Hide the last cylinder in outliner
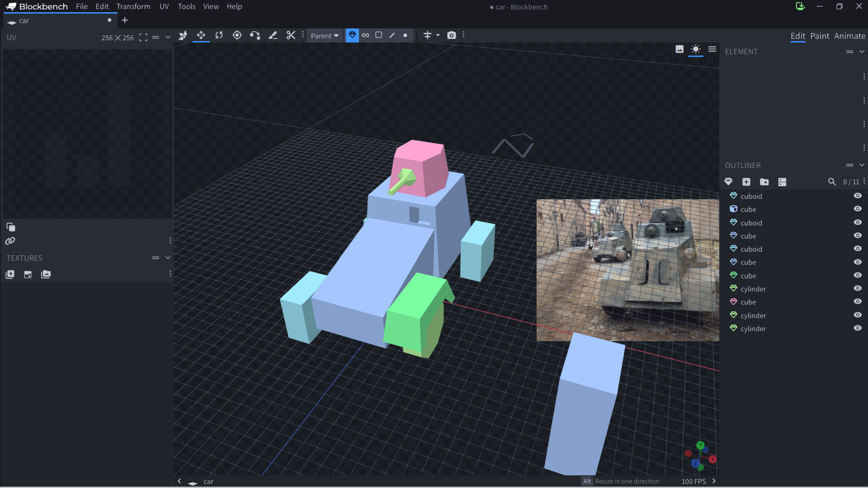The width and height of the screenshot is (868, 488). (857, 328)
